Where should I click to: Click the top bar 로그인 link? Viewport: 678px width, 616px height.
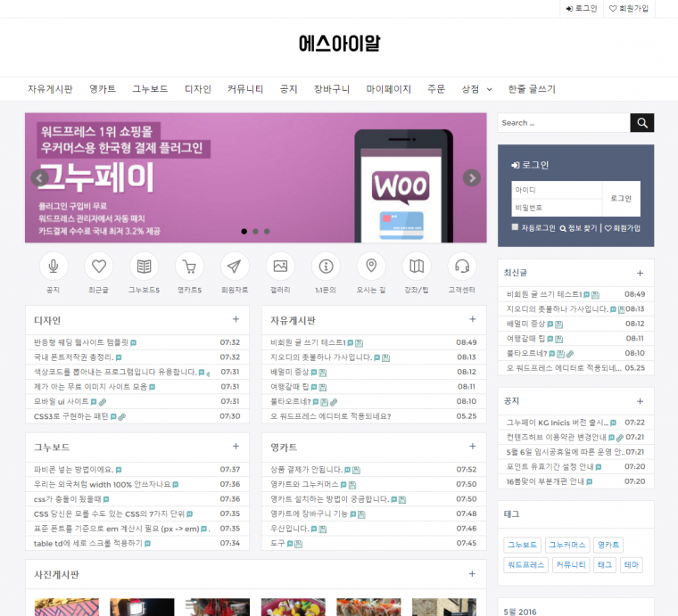pos(582,8)
